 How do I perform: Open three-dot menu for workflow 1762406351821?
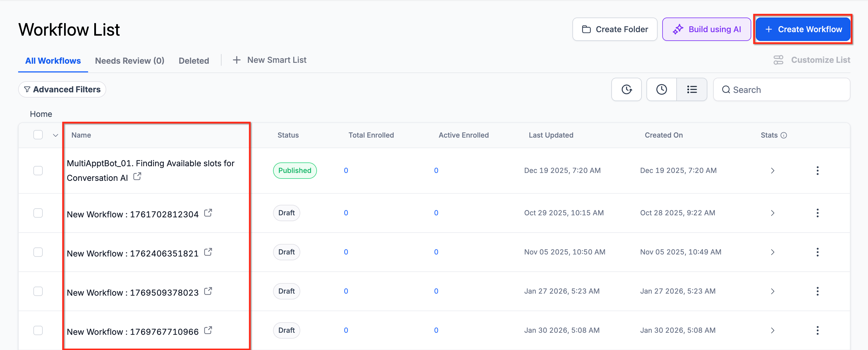click(x=817, y=252)
